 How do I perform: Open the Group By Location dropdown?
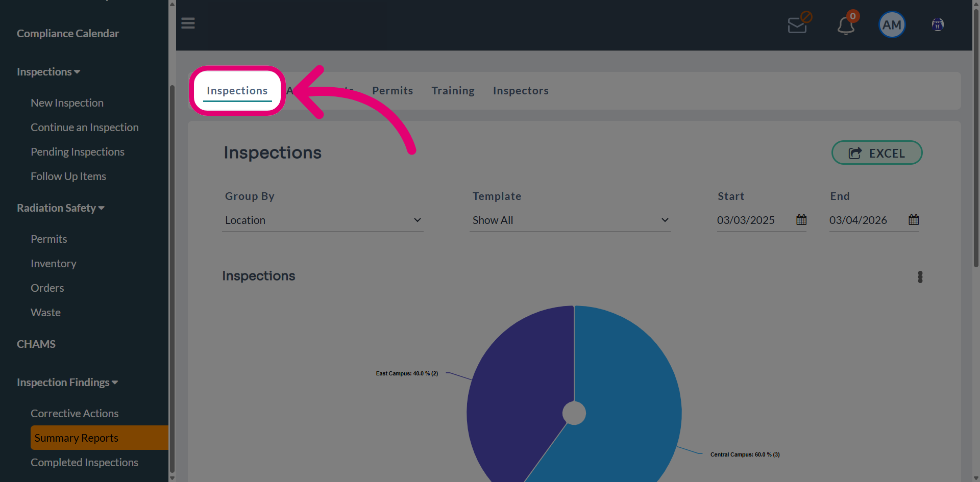[x=323, y=220]
